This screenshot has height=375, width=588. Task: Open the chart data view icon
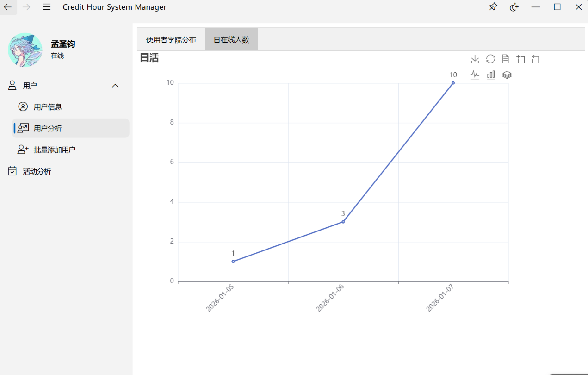click(x=506, y=59)
